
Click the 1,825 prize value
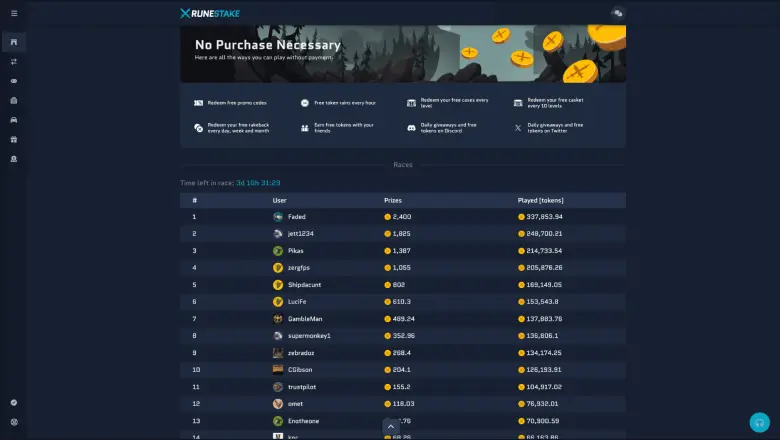coord(401,234)
